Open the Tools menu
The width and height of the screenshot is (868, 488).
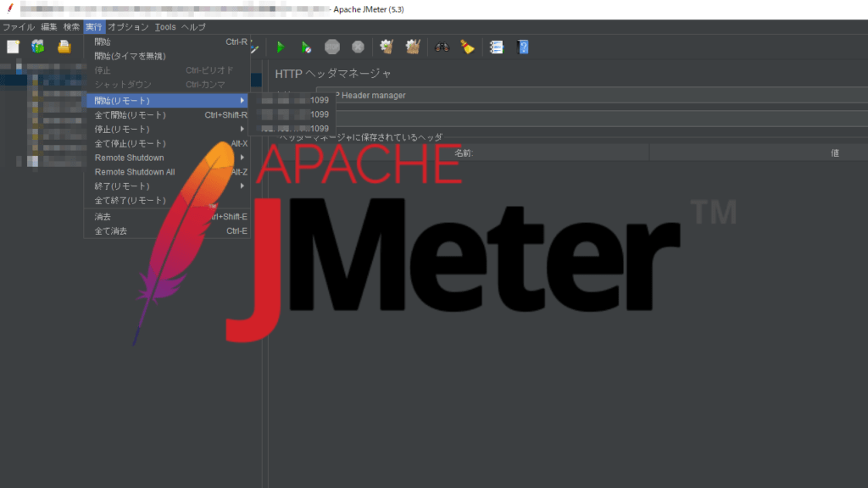point(165,26)
